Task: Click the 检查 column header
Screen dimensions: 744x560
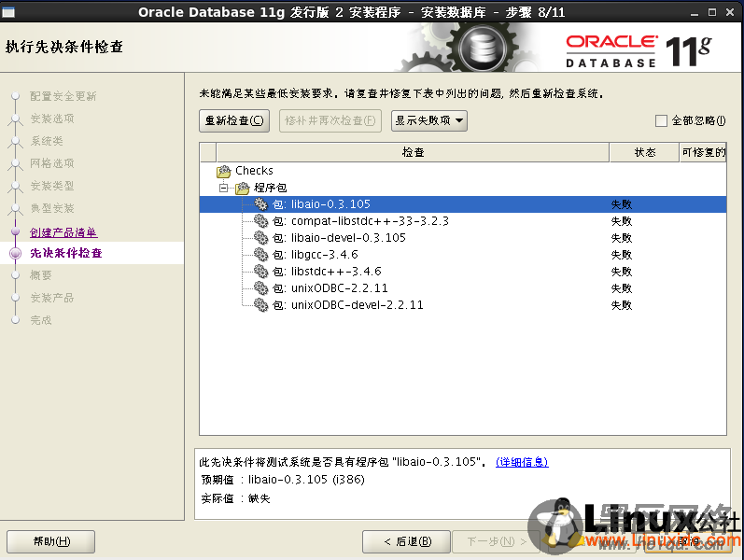Action: pos(413,152)
